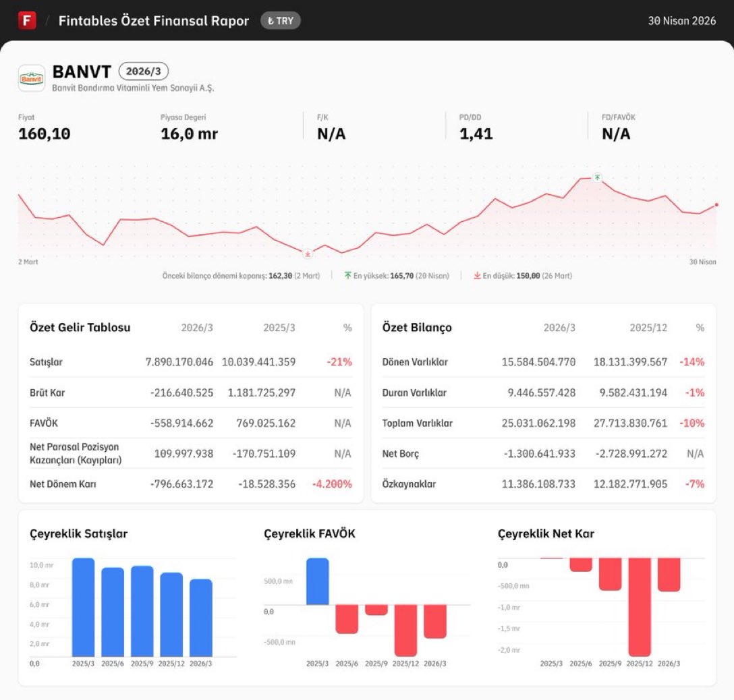Click the Net Dönem Karı value -796.663.172
The height and width of the screenshot is (700, 734).
(x=181, y=484)
